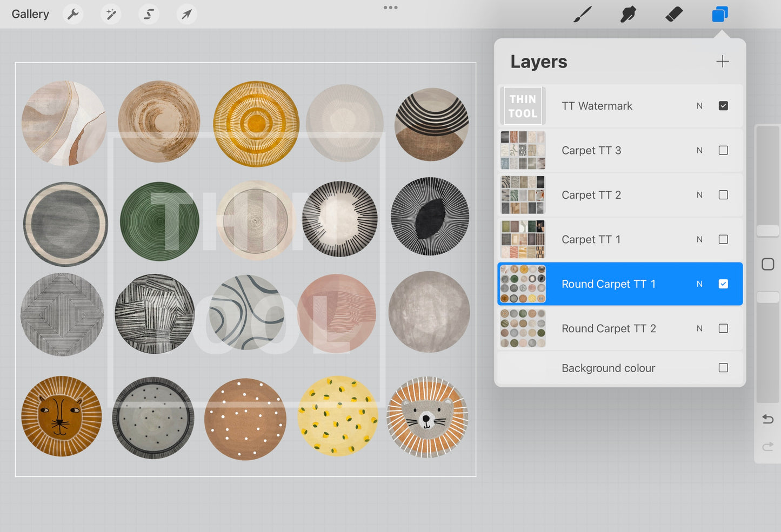Tap the grey lion with orange mane carpet
Screen dimensions: 781x532
[428, 417]
